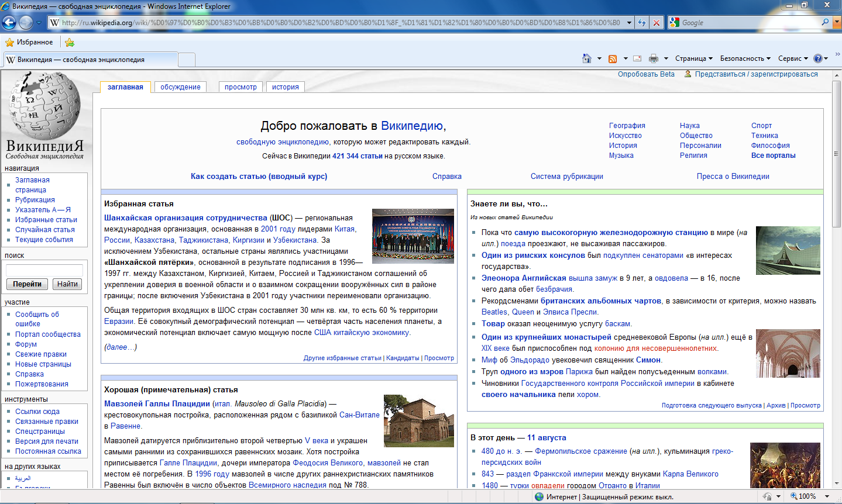Switch to the обсуждение page tab
The image size is (842, 504).
(x=180, y=87)
